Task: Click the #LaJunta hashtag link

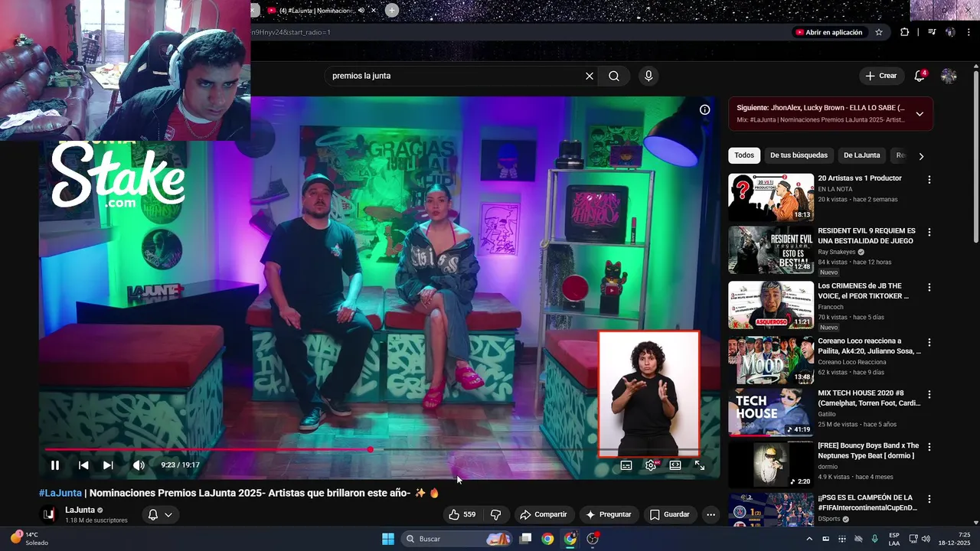Action: [60, 493]
